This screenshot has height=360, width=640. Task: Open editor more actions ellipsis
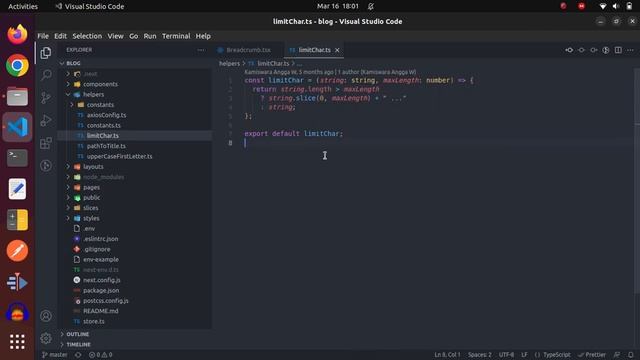(630, 50)
